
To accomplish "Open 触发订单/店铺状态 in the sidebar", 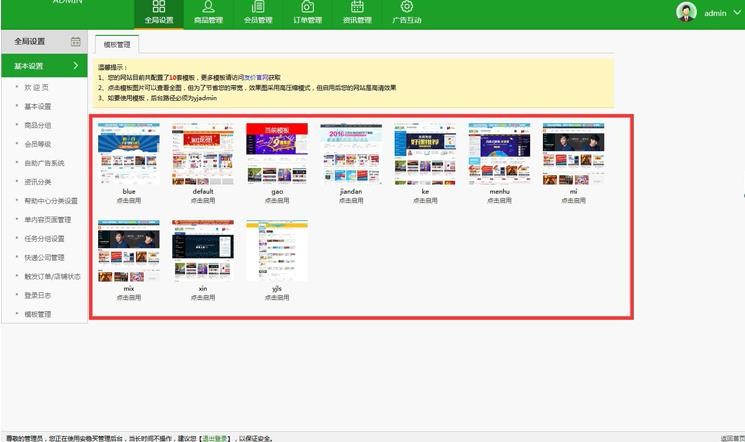I will point(52,276).
